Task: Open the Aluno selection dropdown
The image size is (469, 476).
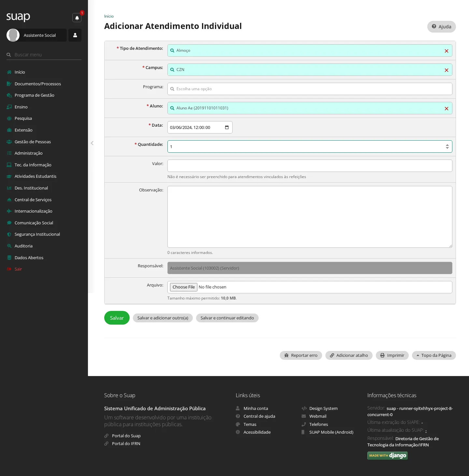Action: 310,108
